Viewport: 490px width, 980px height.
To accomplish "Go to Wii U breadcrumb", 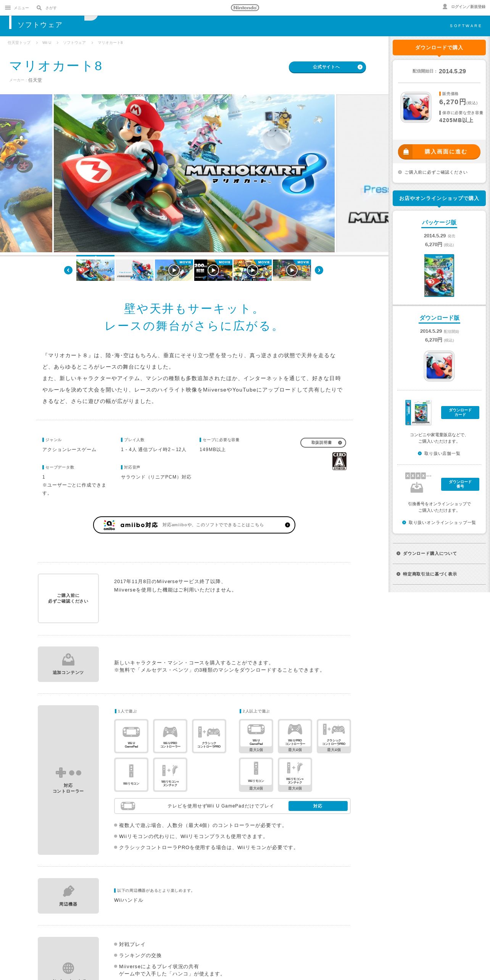I will click(x=47, y=43).
